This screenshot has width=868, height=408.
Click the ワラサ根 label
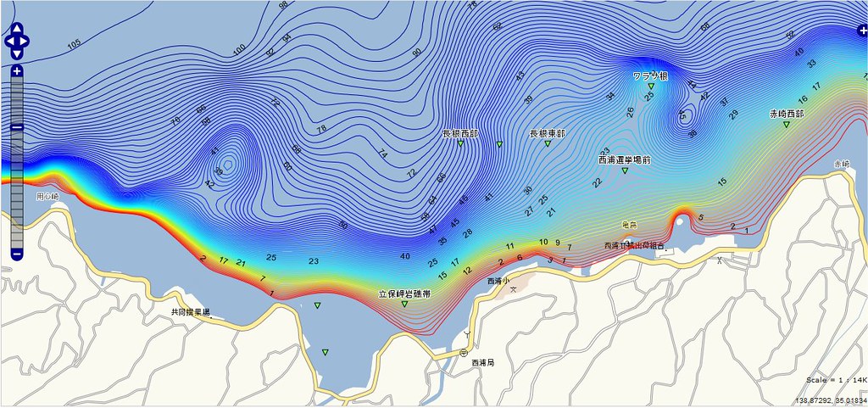pyautogui.click(x=650, y=76)
